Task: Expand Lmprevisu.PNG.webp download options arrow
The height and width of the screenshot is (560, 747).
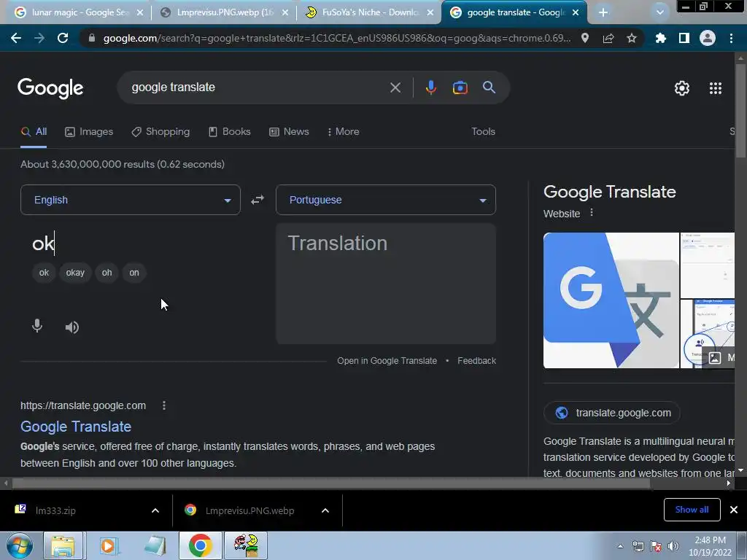Action: pyautogui.click(x=325, y=510)
